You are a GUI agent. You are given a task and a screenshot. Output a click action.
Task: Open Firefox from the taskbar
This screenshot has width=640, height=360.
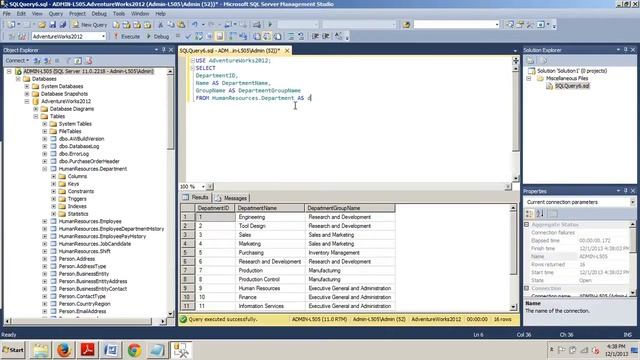click(64, 350)
